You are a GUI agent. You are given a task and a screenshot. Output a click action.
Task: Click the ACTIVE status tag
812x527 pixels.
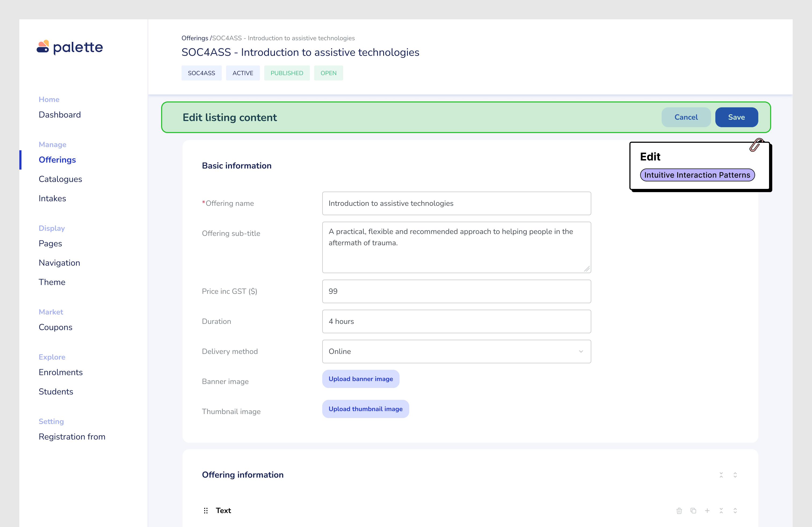[x=242, y=73]
